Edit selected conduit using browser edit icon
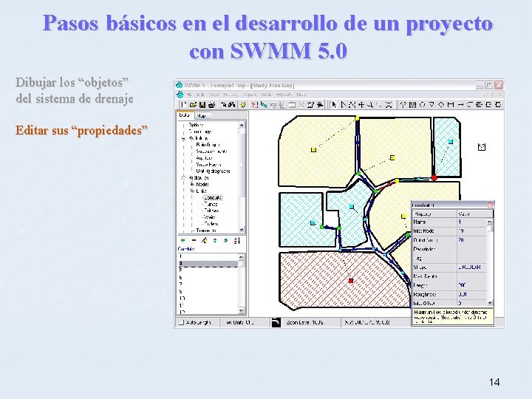Screen dimensions: 532x399 204,241
